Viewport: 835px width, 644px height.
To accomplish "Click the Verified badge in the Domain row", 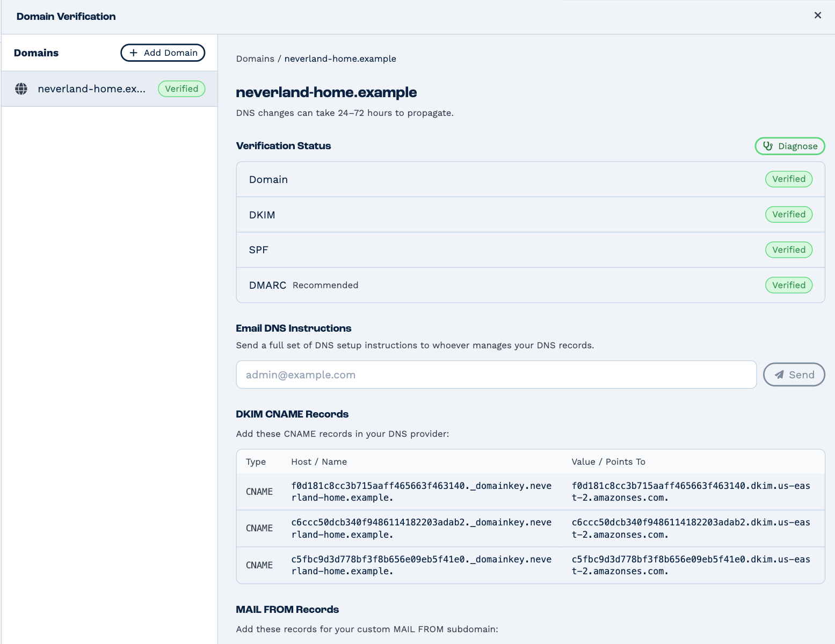I will point(789,179).
